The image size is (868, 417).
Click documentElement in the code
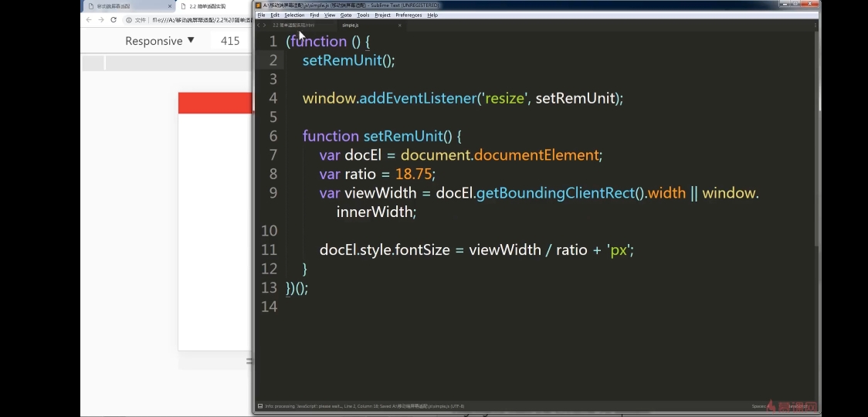537,155
